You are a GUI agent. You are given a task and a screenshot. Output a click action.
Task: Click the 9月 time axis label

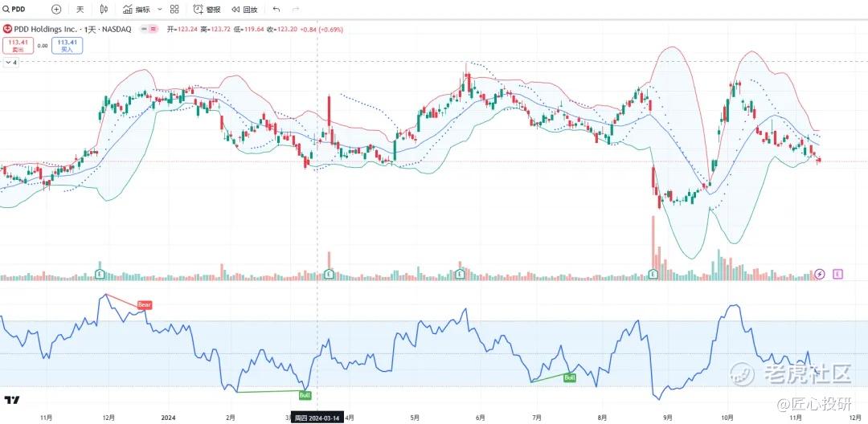click(668, 418)
